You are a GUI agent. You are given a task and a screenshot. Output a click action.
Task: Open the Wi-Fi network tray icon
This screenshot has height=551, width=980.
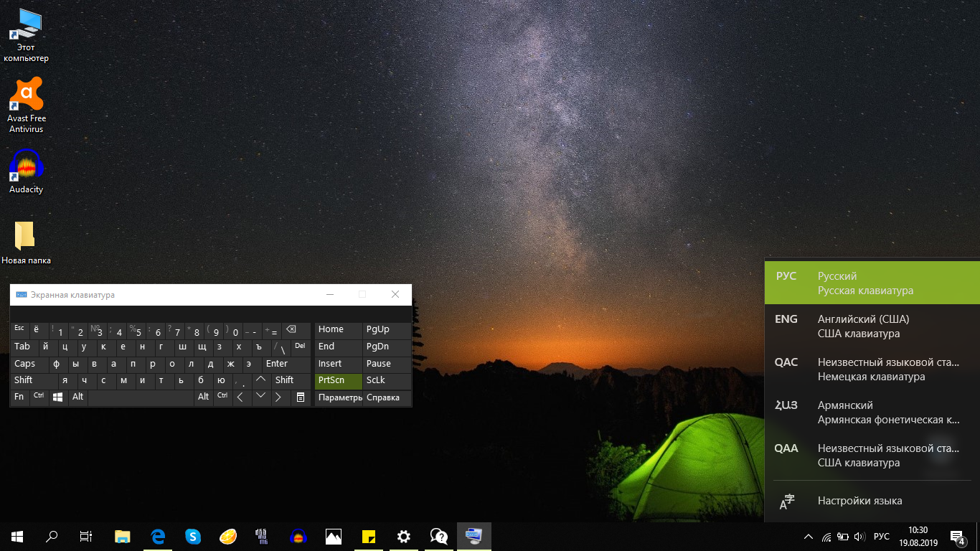tap(826, 537)
